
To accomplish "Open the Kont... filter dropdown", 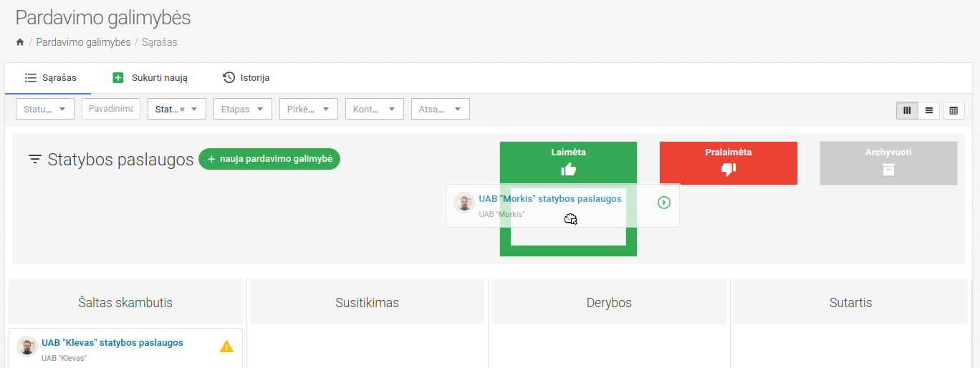I will pos(374,109).
